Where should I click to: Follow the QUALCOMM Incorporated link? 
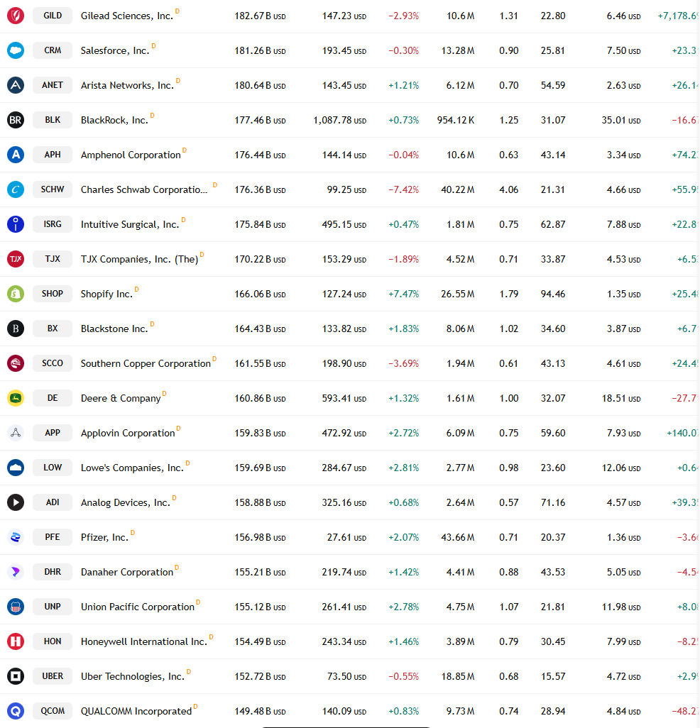pyautogui.click(x=136, y=711)
